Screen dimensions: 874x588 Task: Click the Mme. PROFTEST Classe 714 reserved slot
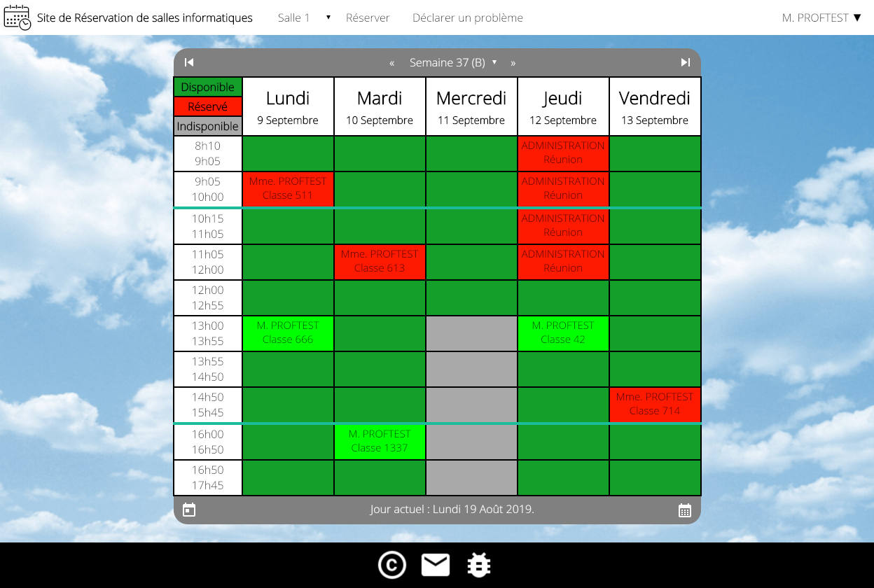click(x=655, y=404)
